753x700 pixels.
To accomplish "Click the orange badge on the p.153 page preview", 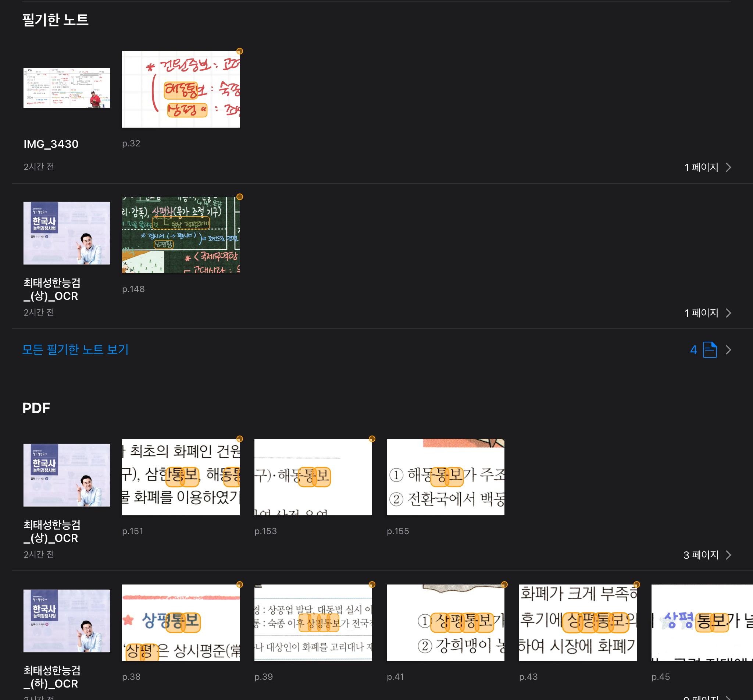I will (372, 439).
